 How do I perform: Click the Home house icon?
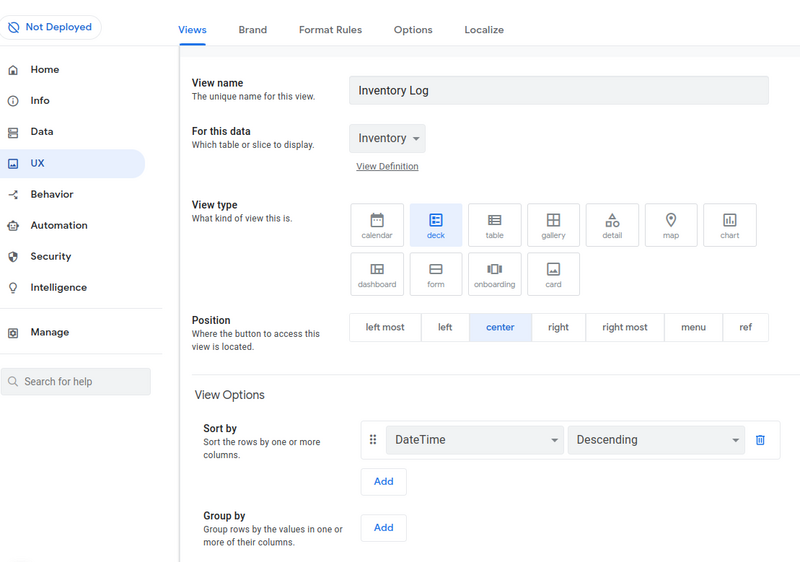(x=13, y=70)
